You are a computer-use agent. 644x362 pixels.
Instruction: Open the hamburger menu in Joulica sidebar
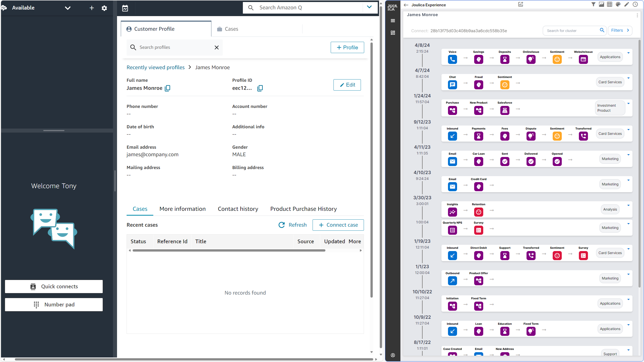tap(393, 21)
